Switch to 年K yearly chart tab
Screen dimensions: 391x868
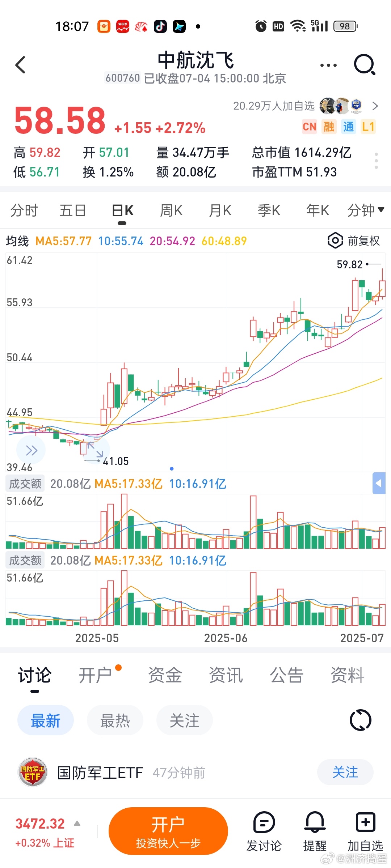[x=318, y=210]
